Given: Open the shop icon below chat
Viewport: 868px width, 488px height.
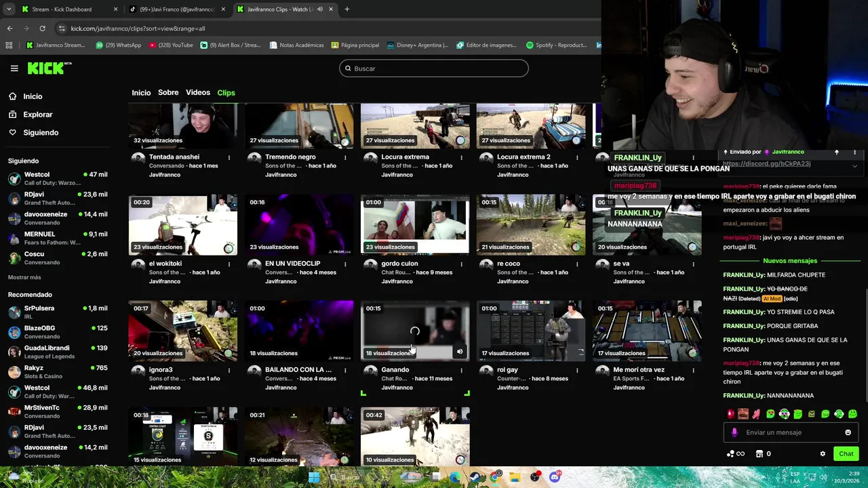Looking at the screenshot, I should click(759, 454).
